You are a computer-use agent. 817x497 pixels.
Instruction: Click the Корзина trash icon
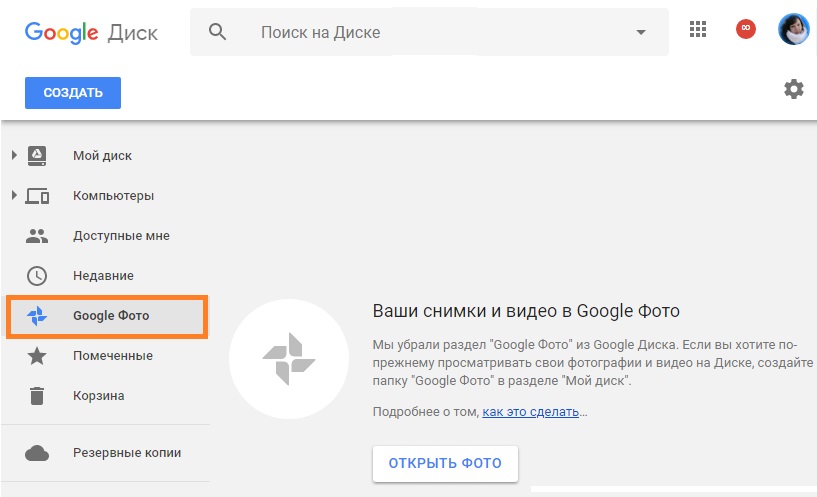pos(37,396)
